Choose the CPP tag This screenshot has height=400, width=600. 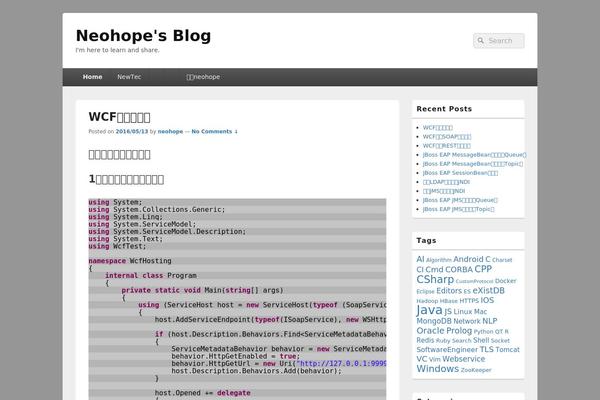[x=483, y=269]
